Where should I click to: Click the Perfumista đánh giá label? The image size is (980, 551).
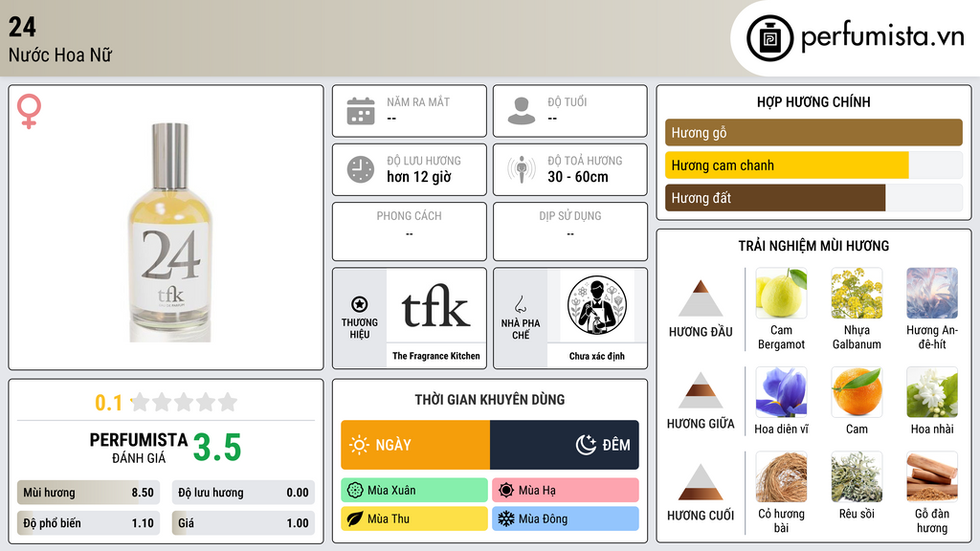click(x=139, y=448)
